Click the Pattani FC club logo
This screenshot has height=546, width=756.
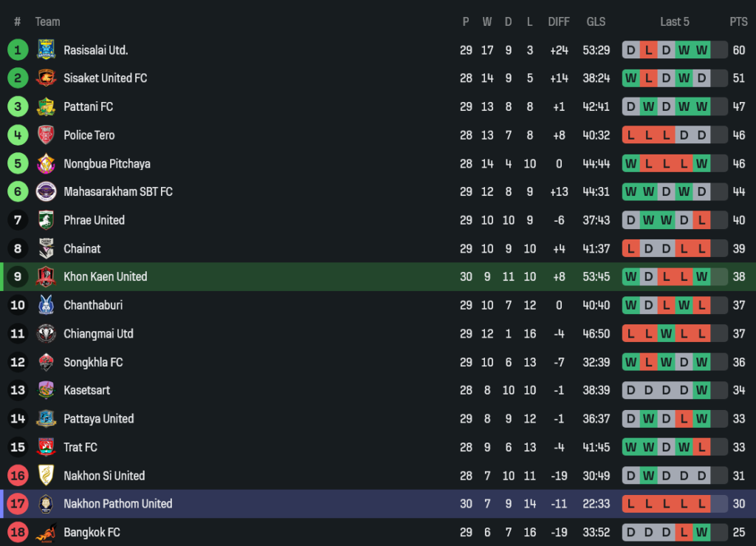46,106
